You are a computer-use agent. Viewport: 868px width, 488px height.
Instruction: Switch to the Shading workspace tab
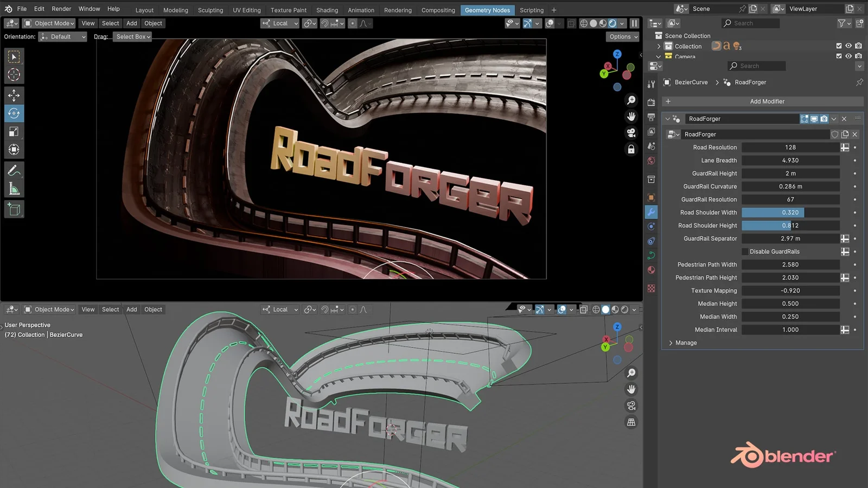pyautogui.click(x=327, y=10)
